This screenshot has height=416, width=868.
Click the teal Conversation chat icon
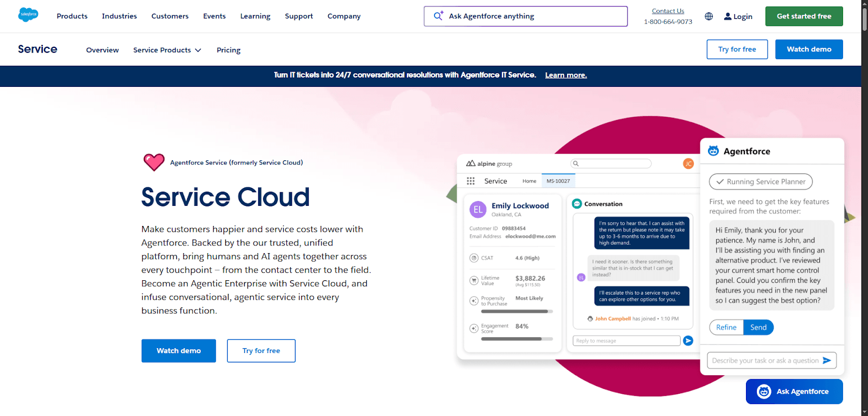577,204
